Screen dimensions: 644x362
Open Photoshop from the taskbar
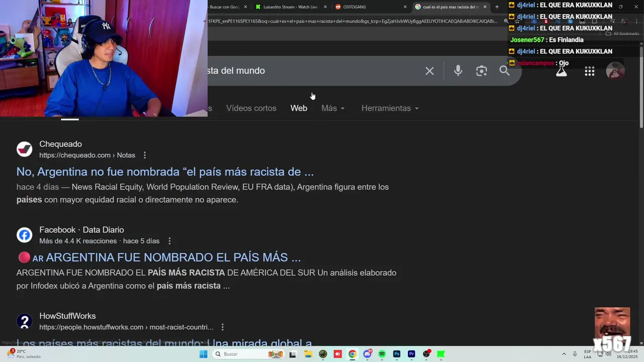396,354
